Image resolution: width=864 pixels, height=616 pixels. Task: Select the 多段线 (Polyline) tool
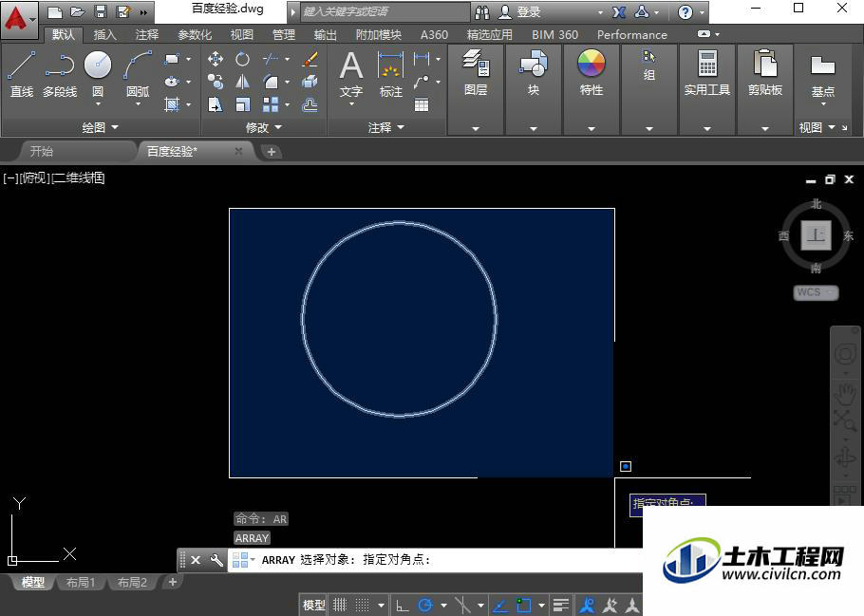[x=60, y=74]
